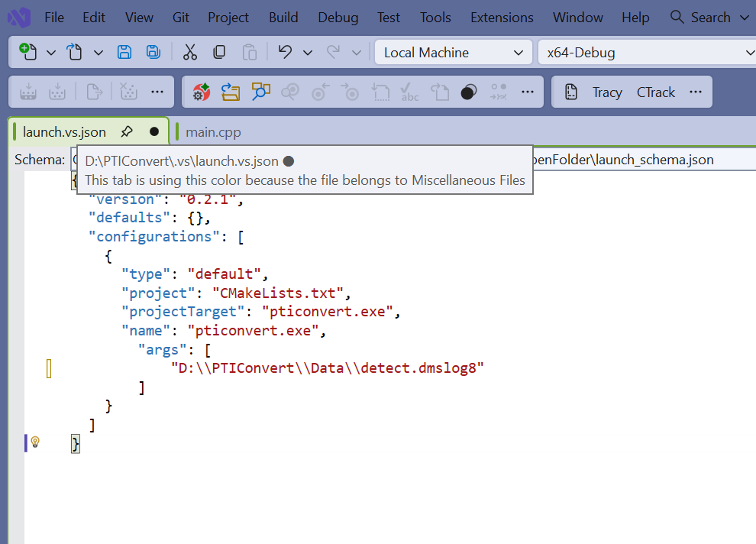
Task: Click the Tracy button
Action: [607, 92]
